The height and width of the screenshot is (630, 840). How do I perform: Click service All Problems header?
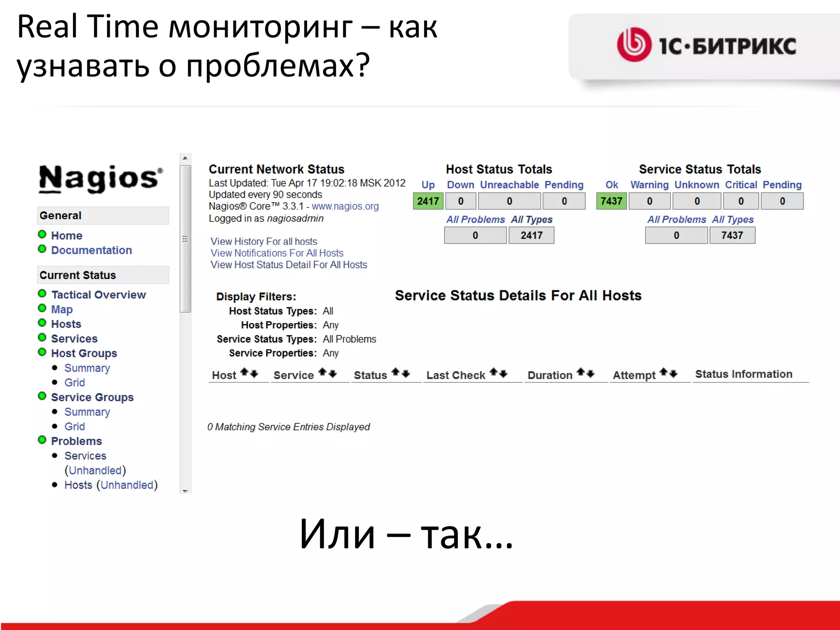[x=677, y=220]
